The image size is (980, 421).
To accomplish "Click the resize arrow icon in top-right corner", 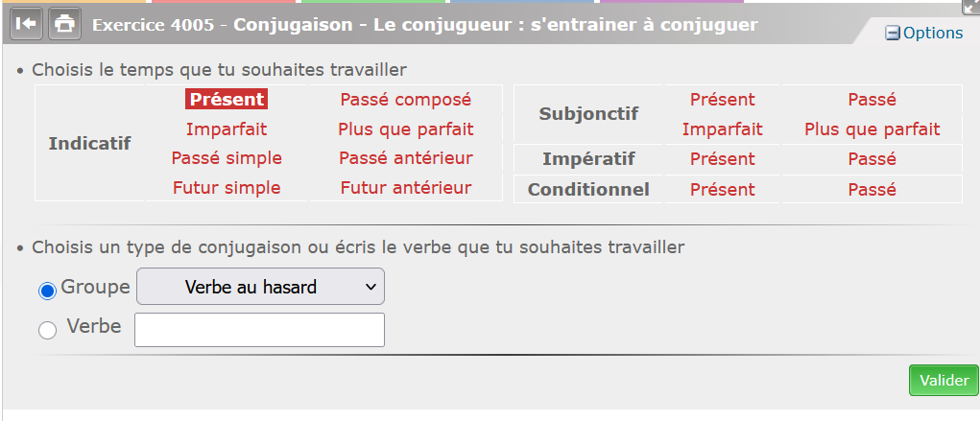I will click(x=970, y=6).
